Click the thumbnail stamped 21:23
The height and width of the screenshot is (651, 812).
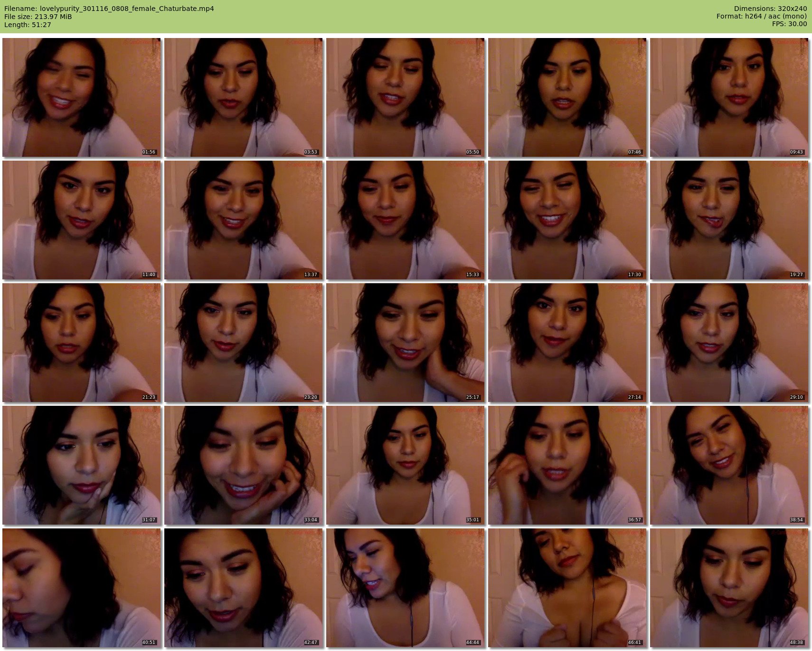(x=82, y=343)
